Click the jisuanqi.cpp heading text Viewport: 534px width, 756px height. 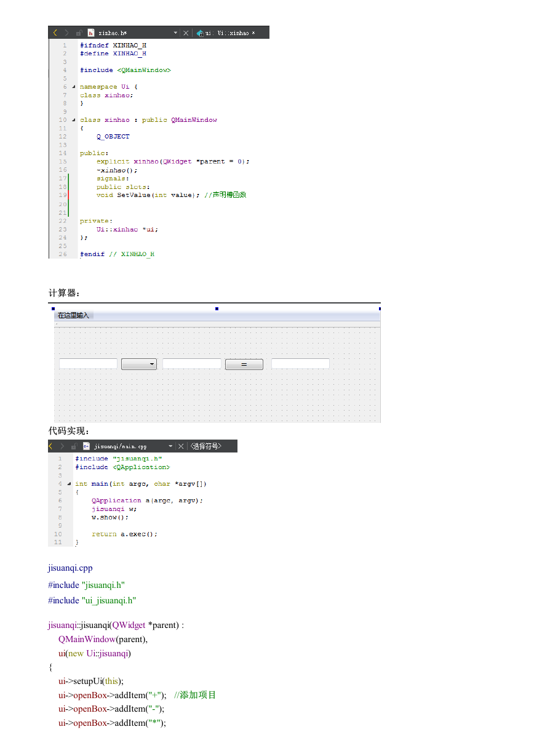[x=70, y=568]
